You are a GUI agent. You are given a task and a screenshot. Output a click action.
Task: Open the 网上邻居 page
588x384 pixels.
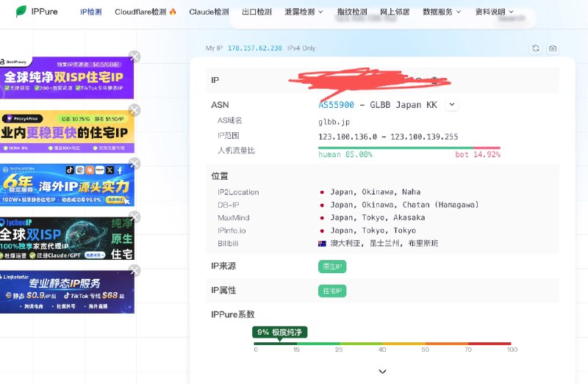[395, 12]
